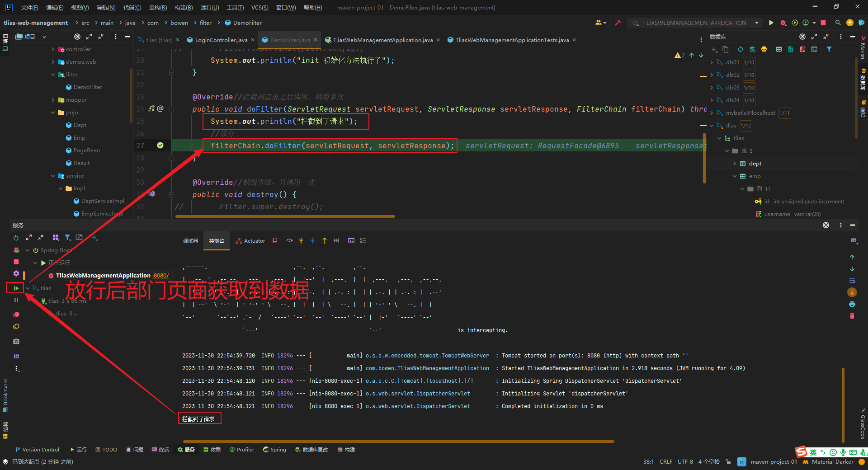Click console horizontal scrollbar
This screenshot has width=868, height=470.
[x=398, y=441]
